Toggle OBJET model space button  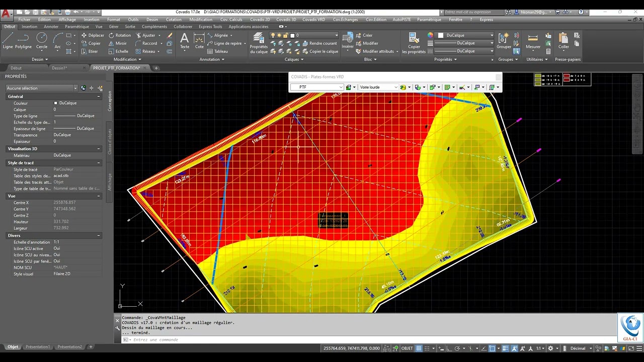pos(407,348)
